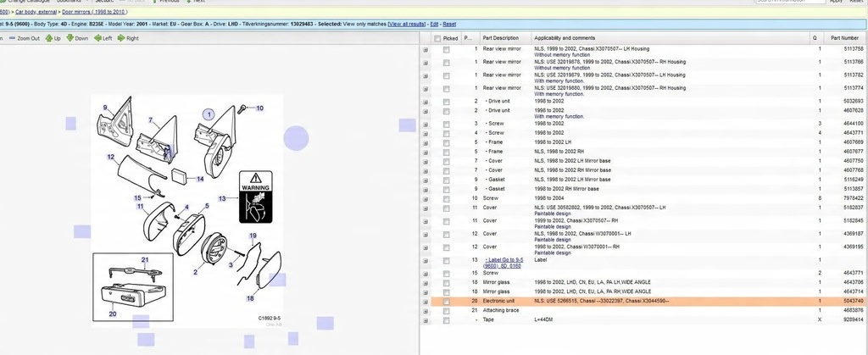Screen dimensions: 868x355
Task: Tick the checkbox for part number 5113758
Action: 446,50
